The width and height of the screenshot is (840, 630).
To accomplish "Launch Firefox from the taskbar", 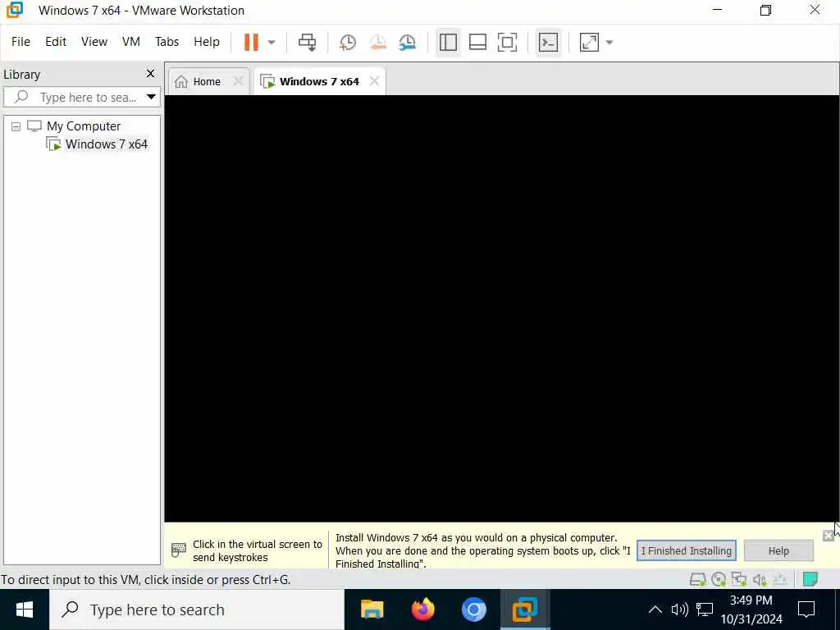I will click(422, 609).
